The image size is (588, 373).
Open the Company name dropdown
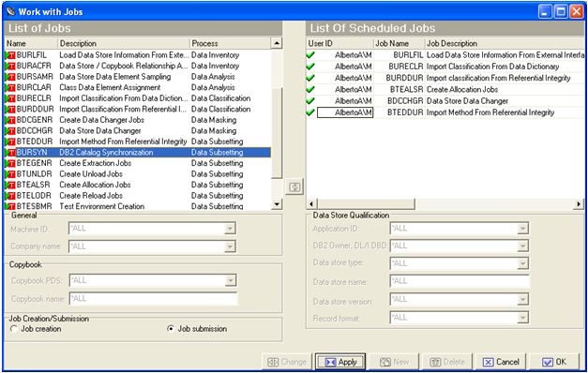pos(230,246)
